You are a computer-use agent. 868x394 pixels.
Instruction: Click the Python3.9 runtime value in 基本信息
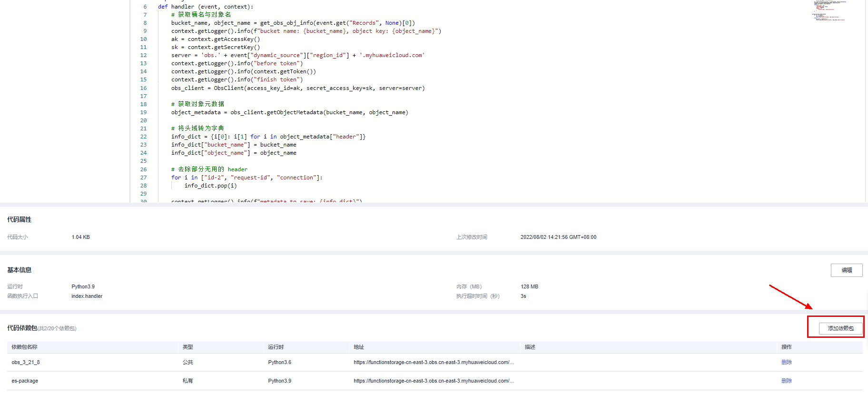click(83, 287)
